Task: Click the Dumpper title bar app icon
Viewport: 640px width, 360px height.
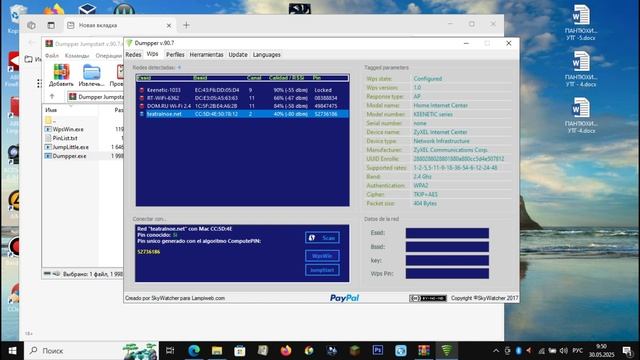Action: pos(129,43)
